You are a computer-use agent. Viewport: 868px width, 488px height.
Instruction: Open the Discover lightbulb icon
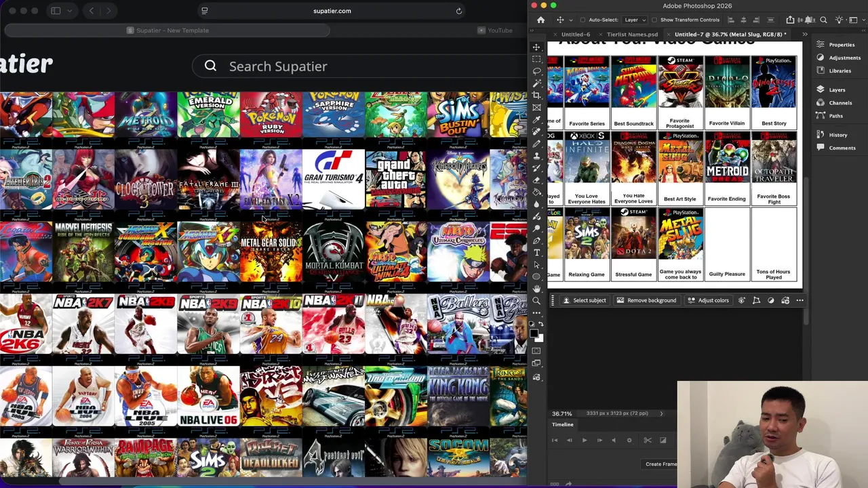pyautogui.click(x=839, y=20)
